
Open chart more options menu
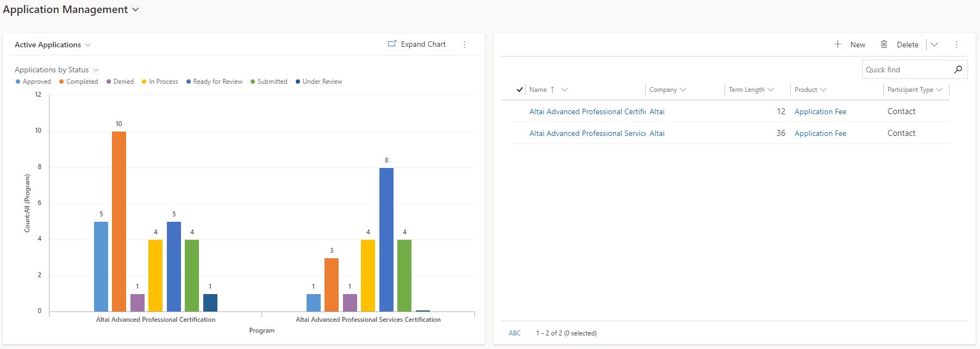465,45
